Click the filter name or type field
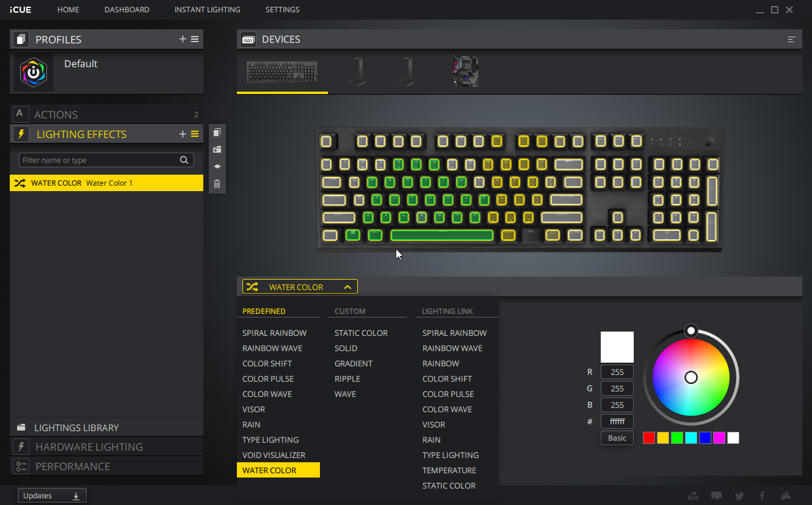The height and width of the screenshot is (505, 812). [x=106, y=160]
